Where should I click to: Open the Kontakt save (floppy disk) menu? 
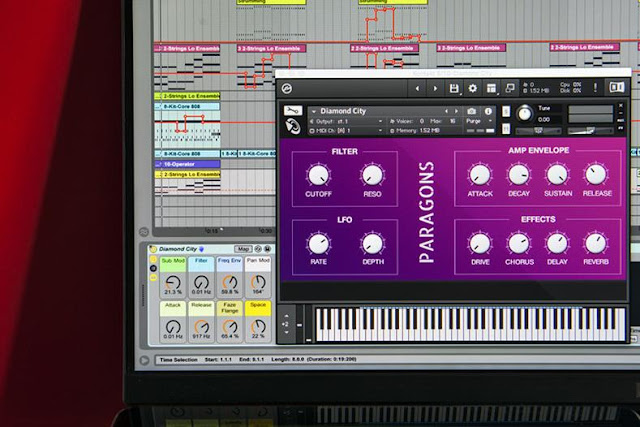[454, 89]
